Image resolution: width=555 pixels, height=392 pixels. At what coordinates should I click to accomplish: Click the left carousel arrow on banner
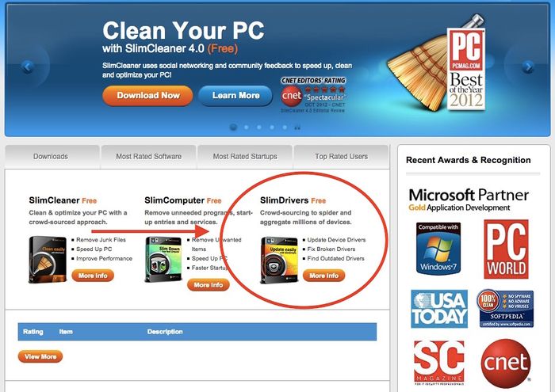(28, 67)
